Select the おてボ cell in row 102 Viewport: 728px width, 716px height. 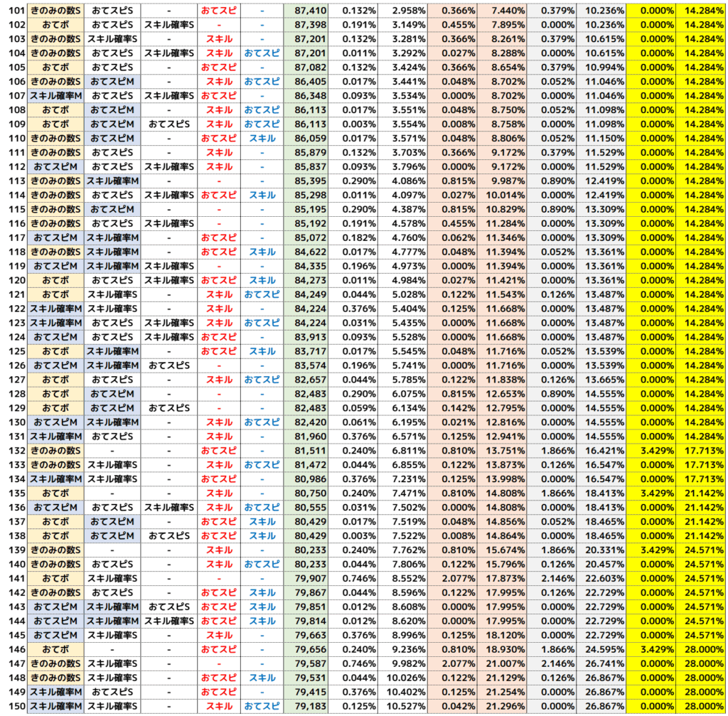click(x=55, y=25)
